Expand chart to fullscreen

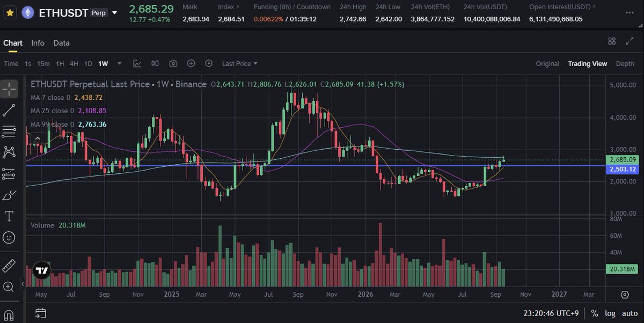point(630,41)
